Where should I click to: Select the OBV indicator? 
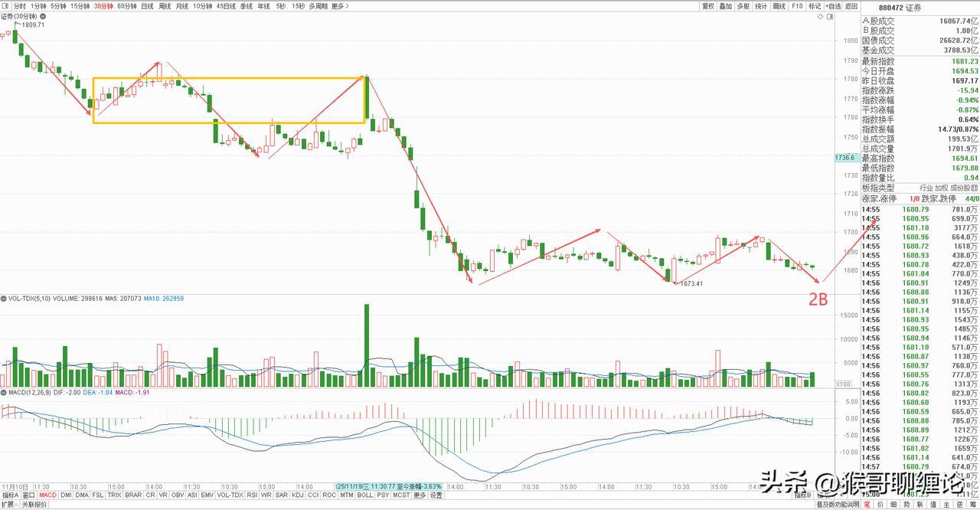tap(178, 495)
